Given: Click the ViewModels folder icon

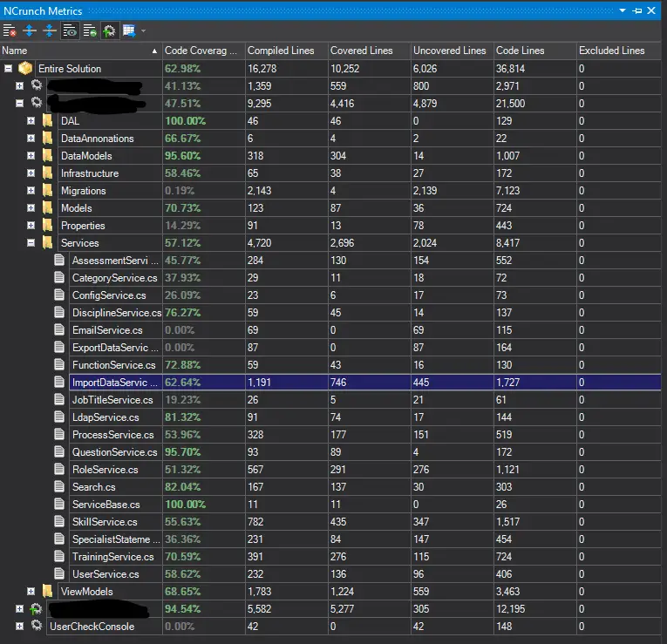Looking at the screenshot, I should tap(48, 592).
